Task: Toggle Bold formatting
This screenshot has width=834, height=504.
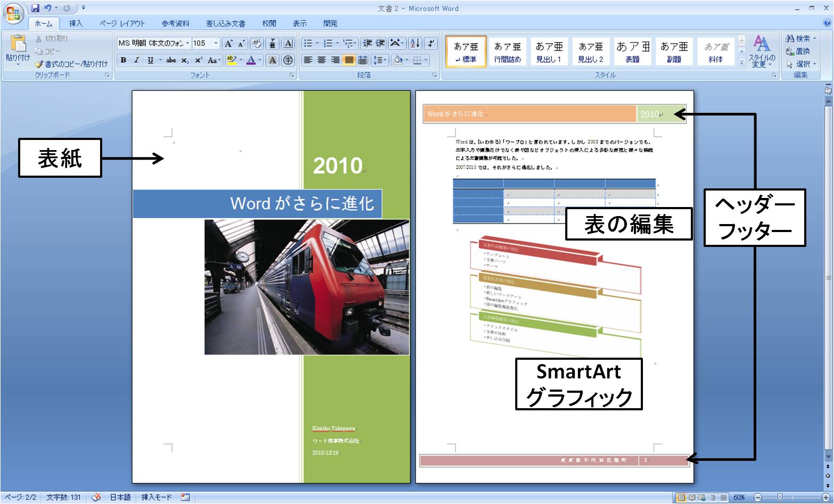Action: click(x=123, y=60)
